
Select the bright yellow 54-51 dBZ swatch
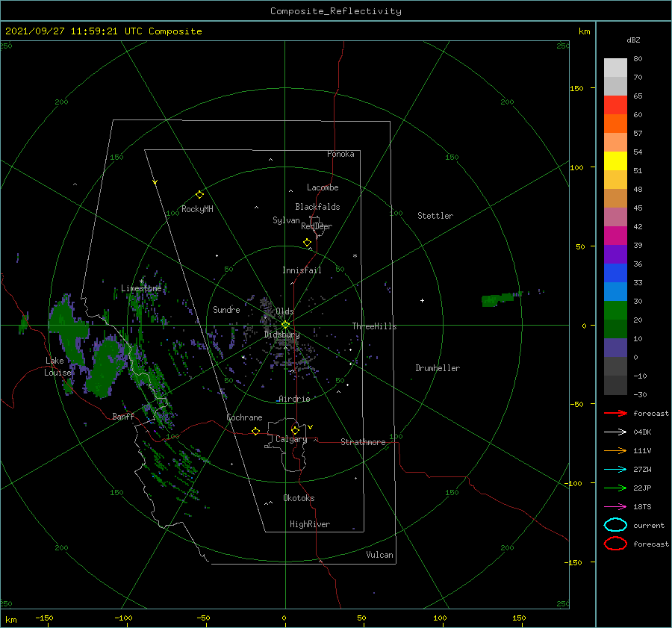pyautogui.click(x=615, y=161)
